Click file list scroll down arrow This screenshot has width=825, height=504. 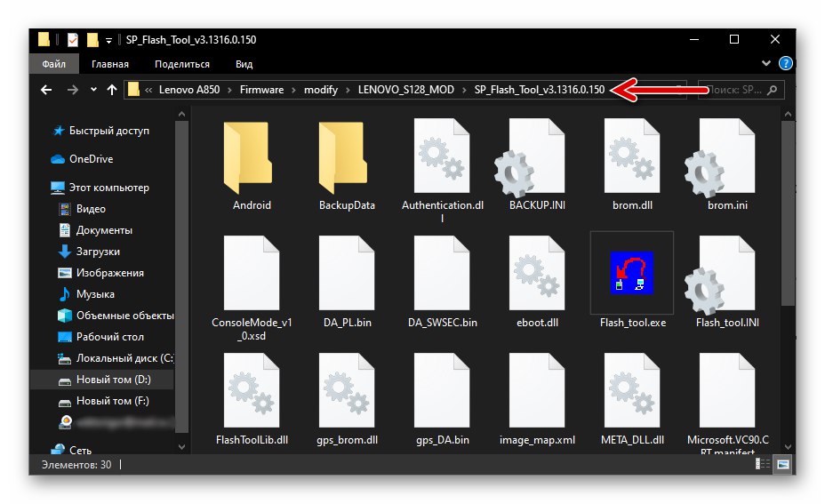(788, 447)
